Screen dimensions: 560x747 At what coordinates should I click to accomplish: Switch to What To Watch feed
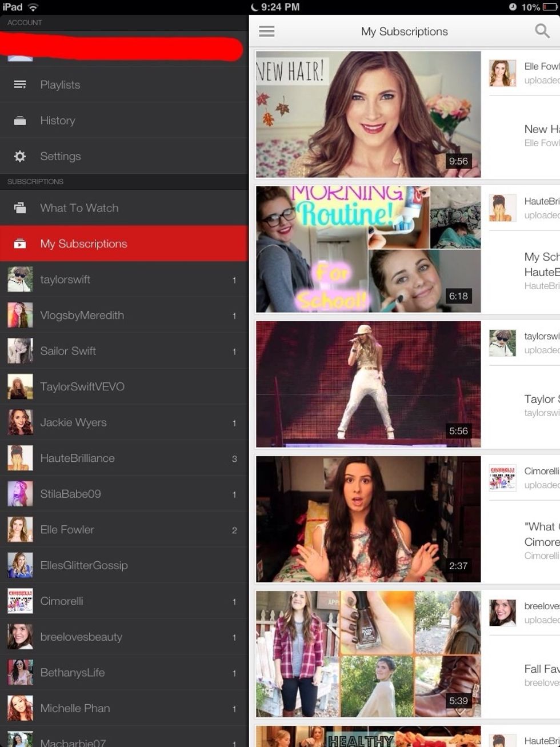pyautogui.click(x=79, y=207)
